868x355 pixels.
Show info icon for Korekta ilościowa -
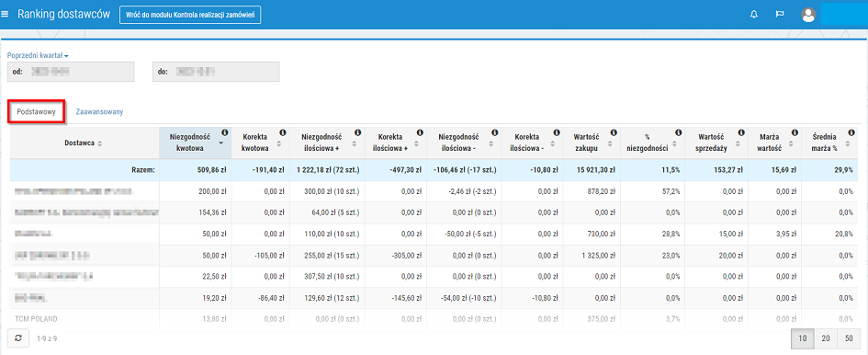pos(557,132)
